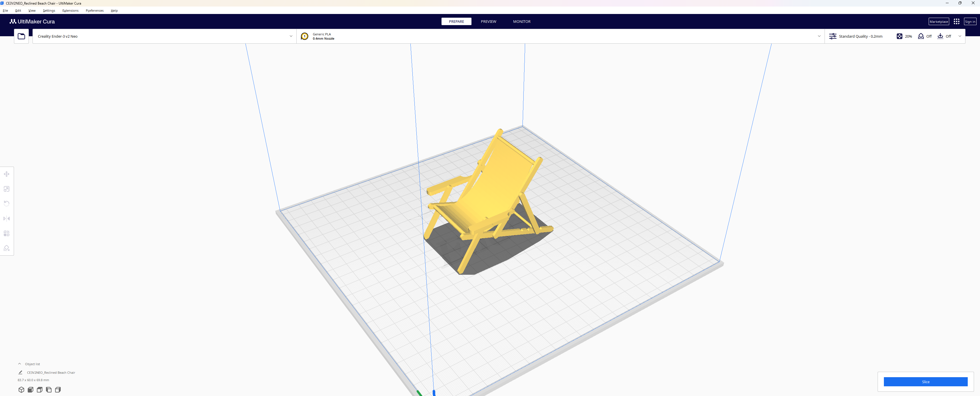This screenshot has height=396, width=980.
Task: Click the print settings sliders icon
Action: click(832, 36)
